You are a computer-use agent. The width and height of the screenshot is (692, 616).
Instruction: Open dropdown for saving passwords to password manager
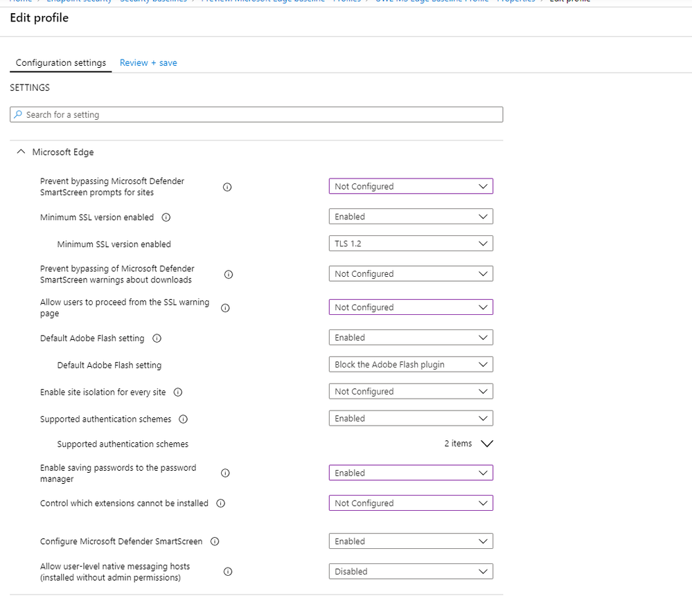(411, 473)
